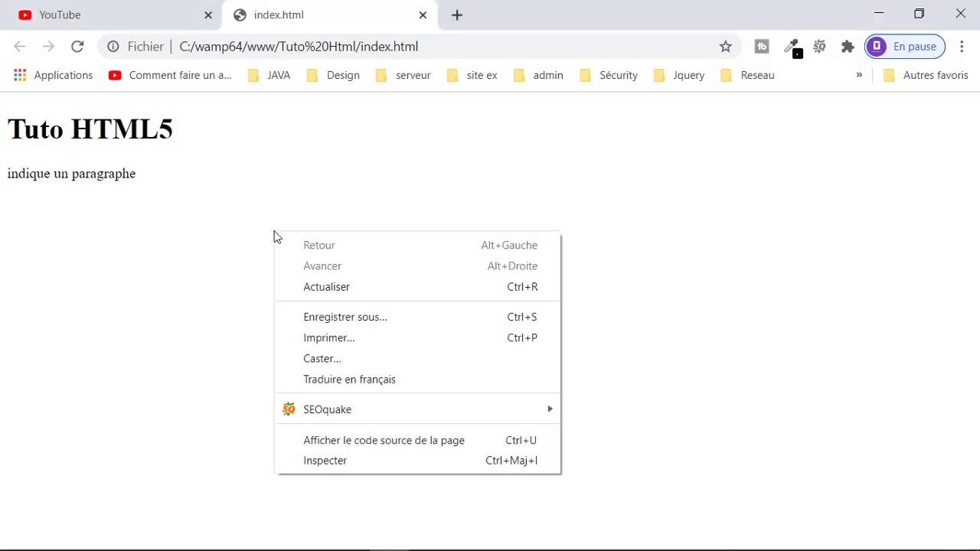Open the 'Comment faire un a...' YouTube bookmark
The width and height of the screenshot is (980, 551).
pos(170,75)
